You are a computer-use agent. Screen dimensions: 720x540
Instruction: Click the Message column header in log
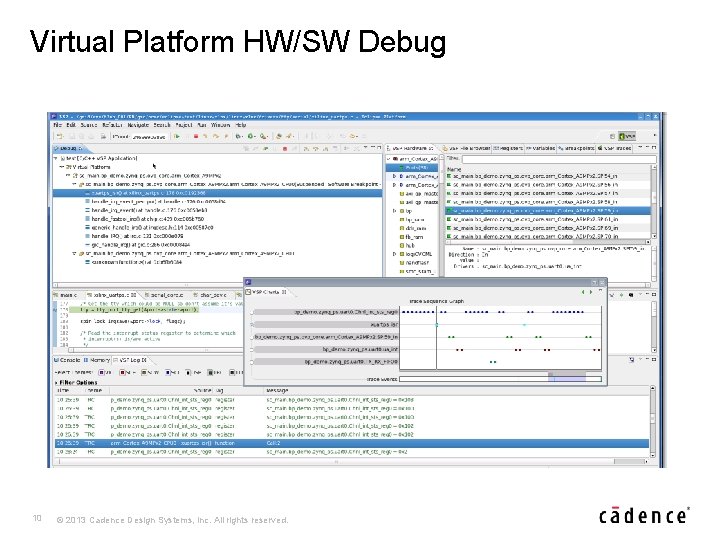[x=277, y=390]
